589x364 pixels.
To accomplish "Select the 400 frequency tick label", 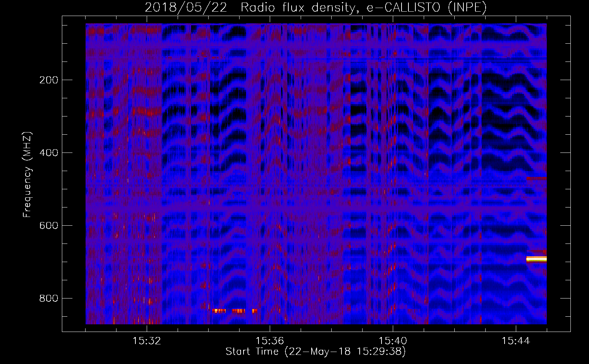I will [x=49, y=153].
